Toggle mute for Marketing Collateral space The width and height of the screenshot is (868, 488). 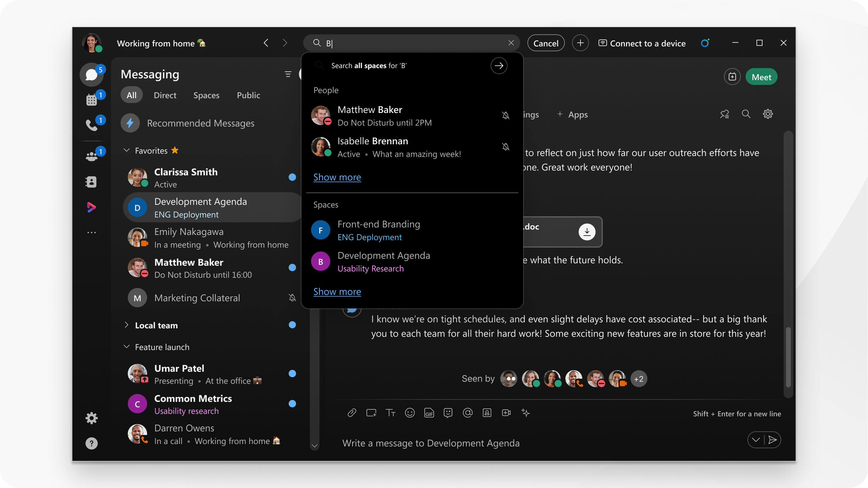tap(291, 297)
